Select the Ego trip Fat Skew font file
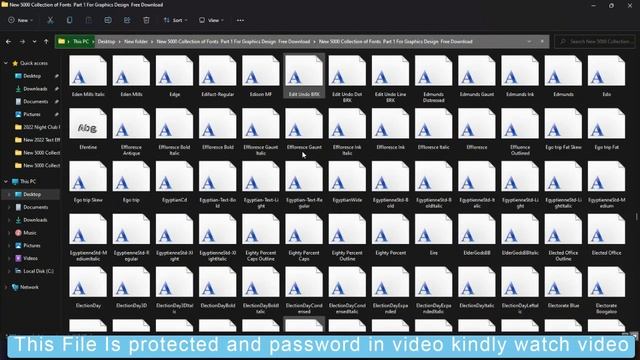Screen dimensions: 640x360 563,129
